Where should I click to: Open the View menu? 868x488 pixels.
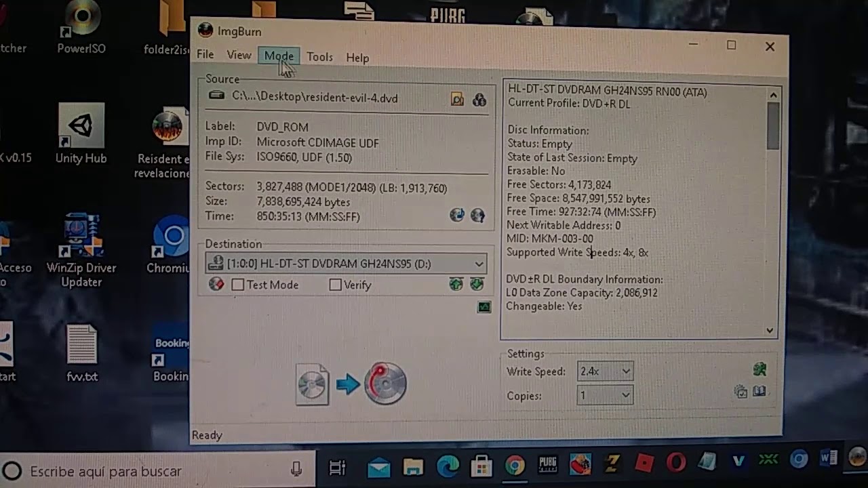pos(239,55)
